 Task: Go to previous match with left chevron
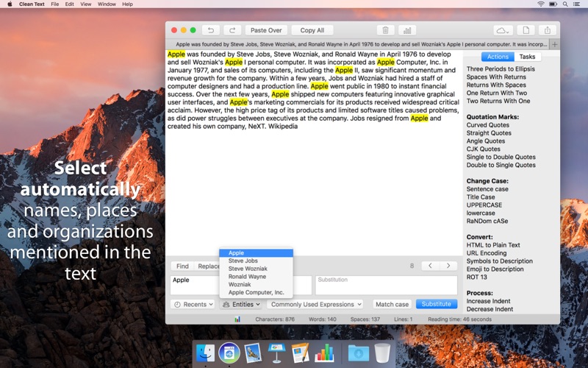point(430,266)
